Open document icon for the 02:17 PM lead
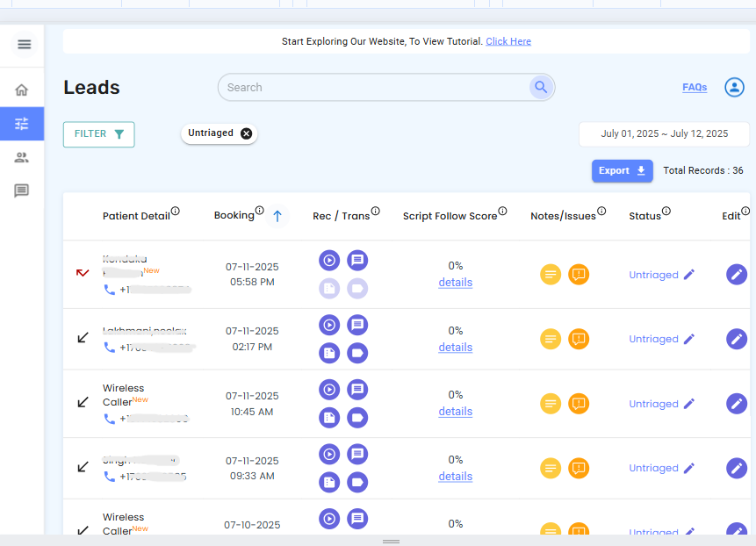The height and width of the screenshot is (546, 756). [x=329, y=353]
